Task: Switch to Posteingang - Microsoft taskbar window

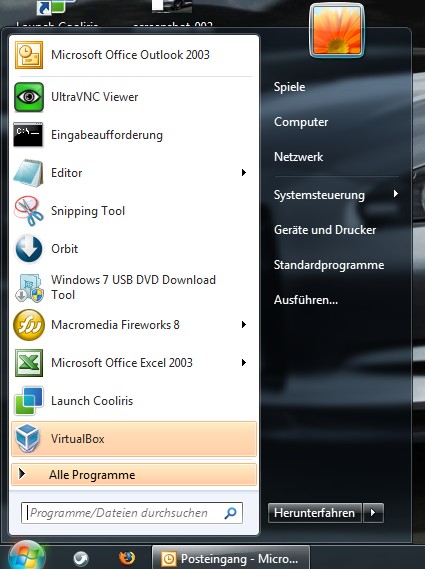Action: coord(231,558)
